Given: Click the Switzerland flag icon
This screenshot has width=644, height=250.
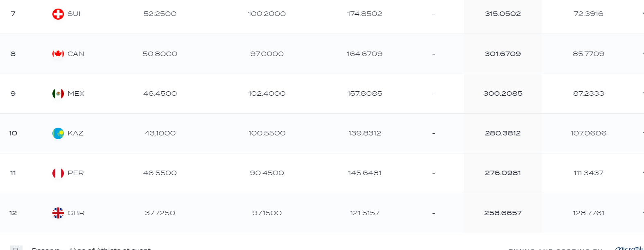Looking at the screenshot, I should pyautogui.click(x=58, y=14).
